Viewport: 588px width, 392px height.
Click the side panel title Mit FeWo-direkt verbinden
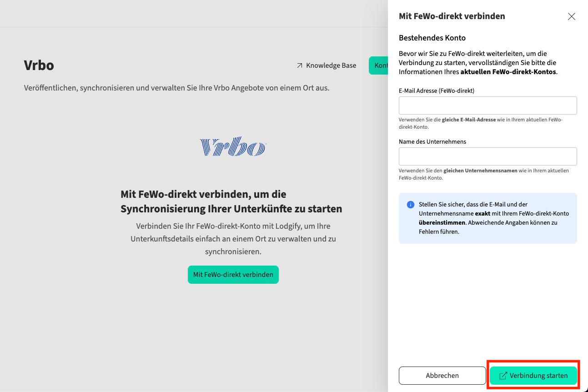tap(452, 16)
